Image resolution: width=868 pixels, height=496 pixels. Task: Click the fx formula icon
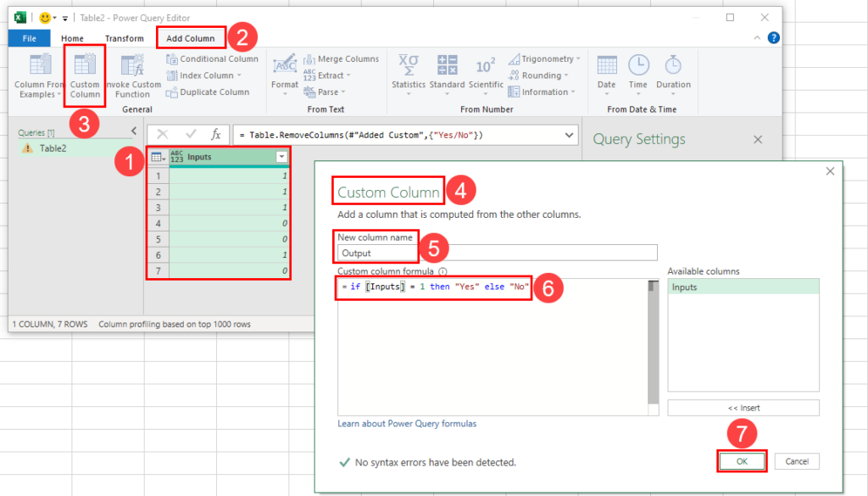[216, 135]
